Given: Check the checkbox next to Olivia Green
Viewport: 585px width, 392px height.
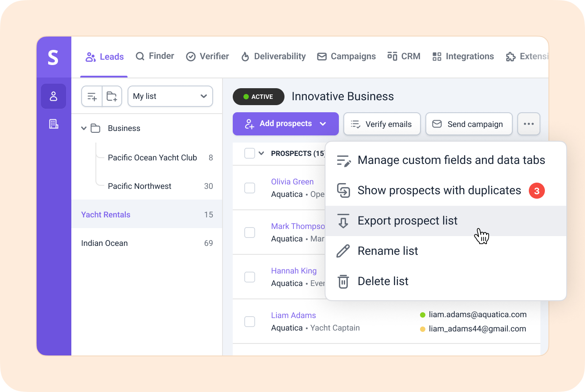Looking at the screenshot, I should click(x=250, y=188).
